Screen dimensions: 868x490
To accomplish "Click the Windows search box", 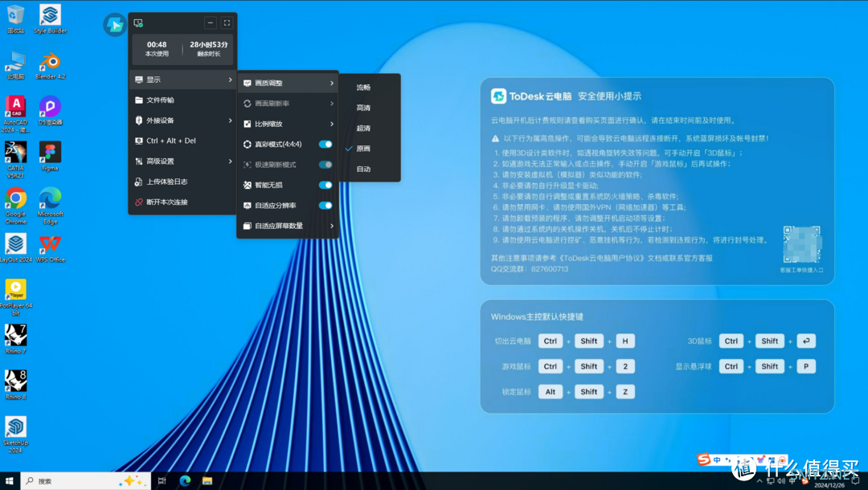I will [x=86, y=481].
